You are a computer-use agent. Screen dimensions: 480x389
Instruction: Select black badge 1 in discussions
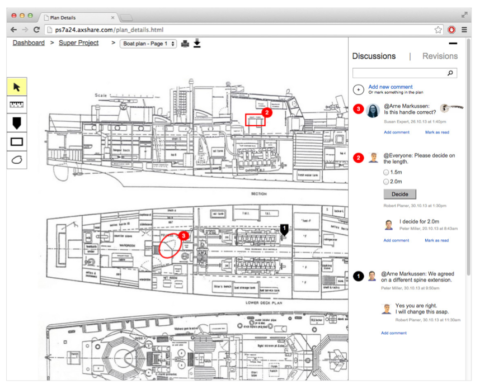358,276
